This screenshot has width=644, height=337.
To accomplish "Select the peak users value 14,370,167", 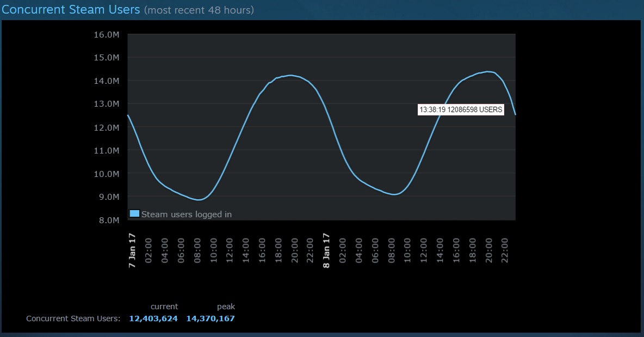I will (210, 318).
